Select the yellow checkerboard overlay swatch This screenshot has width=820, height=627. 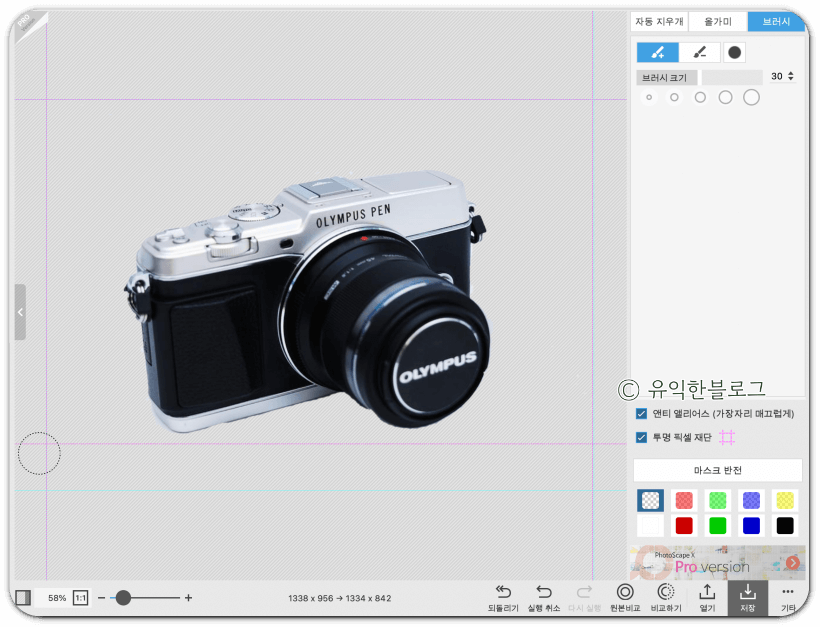[785, 500]
